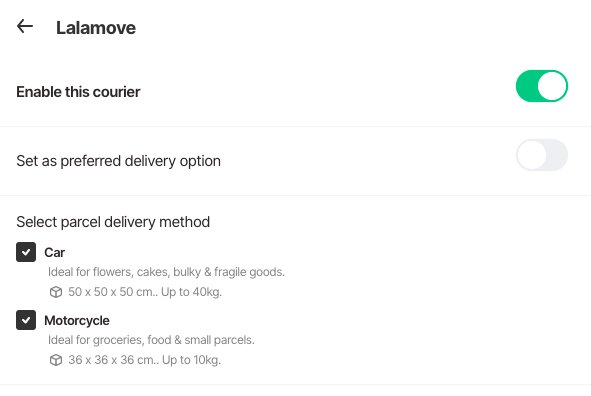Select the Motorcycle option label

click(77, 321)
